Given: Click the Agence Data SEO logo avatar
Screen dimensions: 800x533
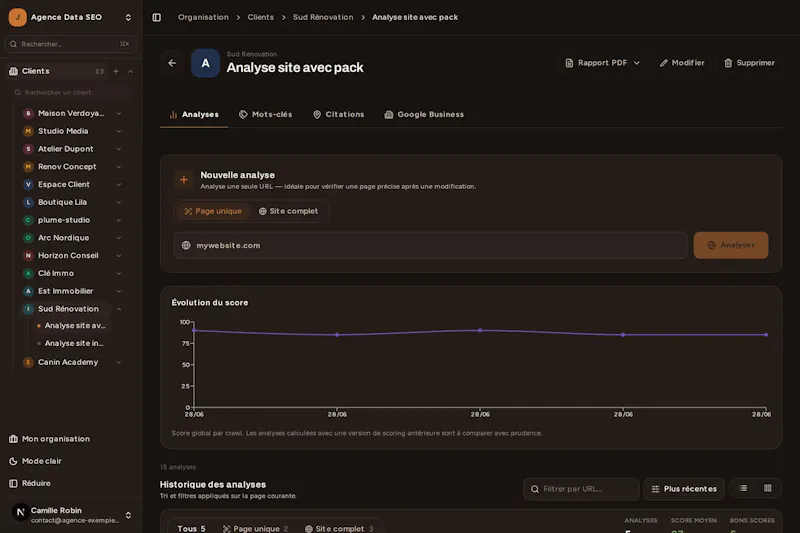Looking at the screenshot, I should coord(17,17).
